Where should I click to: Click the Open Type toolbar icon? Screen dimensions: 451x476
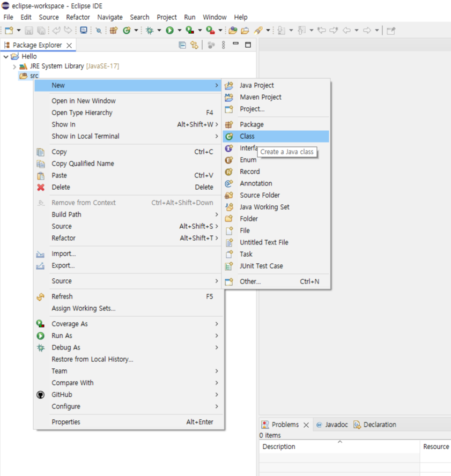[233, 31]
